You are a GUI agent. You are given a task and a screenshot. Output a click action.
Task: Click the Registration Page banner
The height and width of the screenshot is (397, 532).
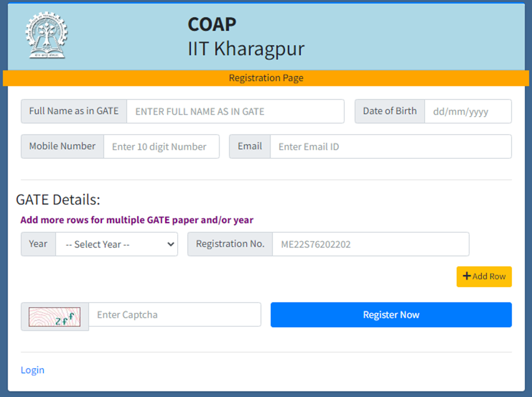point(266,77)
